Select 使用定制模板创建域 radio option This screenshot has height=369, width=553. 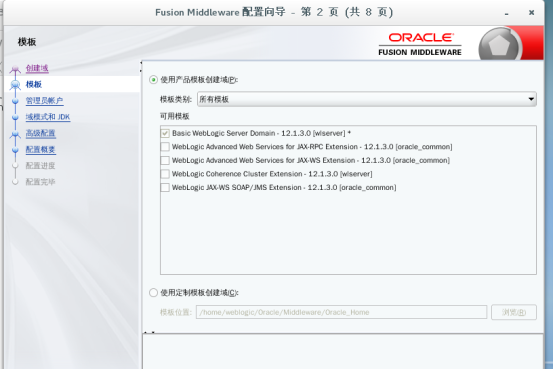153,293
